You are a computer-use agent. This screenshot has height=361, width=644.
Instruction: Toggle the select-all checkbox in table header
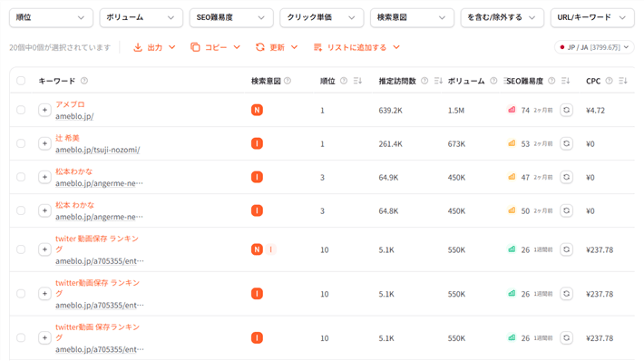click(x=21, y=81)
